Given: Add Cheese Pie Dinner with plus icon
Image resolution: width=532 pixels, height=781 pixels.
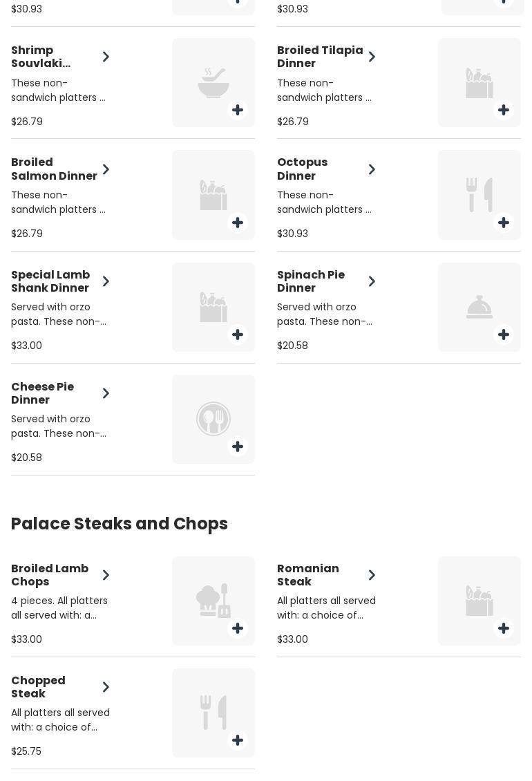Looking at the screenshot, I should [x=238, y=446].
